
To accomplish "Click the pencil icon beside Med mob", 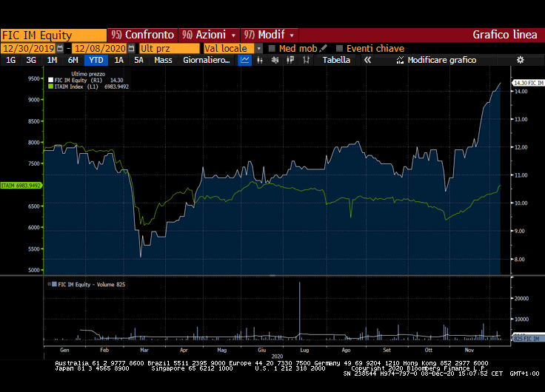I will tap(324, 48).
